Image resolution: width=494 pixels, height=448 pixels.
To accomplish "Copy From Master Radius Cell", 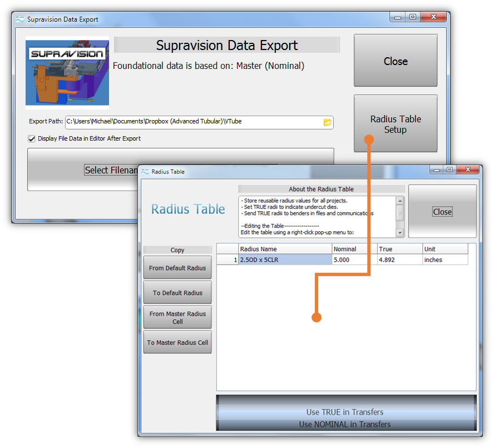I will point(177,317).
